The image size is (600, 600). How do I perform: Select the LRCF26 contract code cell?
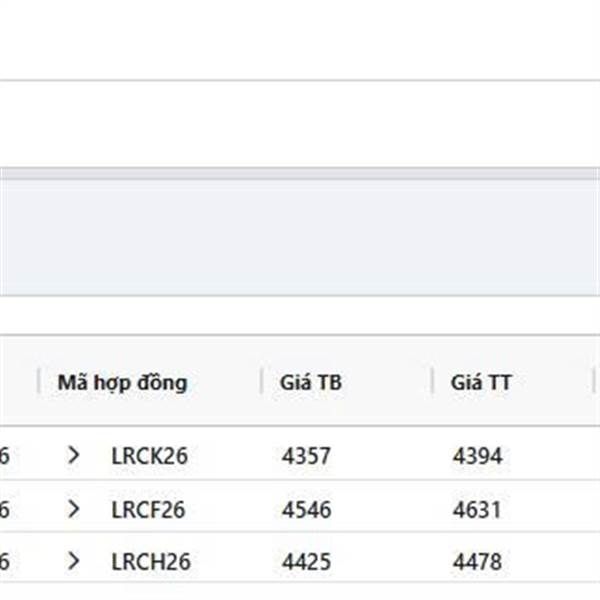point(149,510)
